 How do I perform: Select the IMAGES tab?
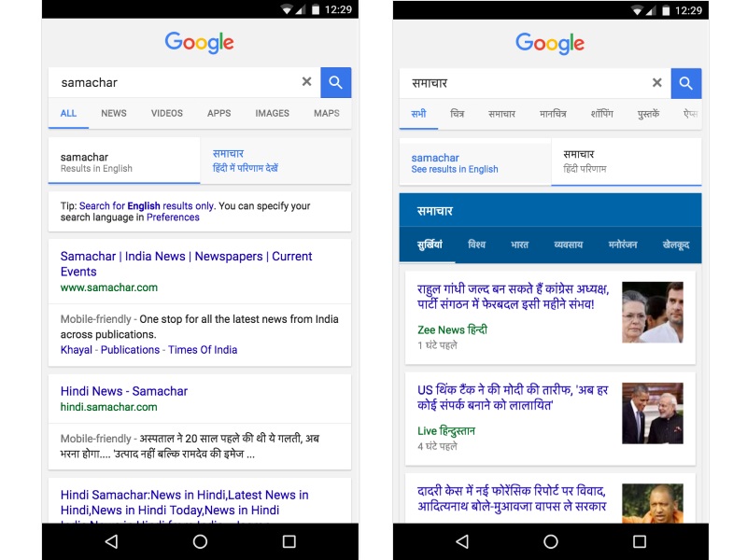(x=272, y=113)
